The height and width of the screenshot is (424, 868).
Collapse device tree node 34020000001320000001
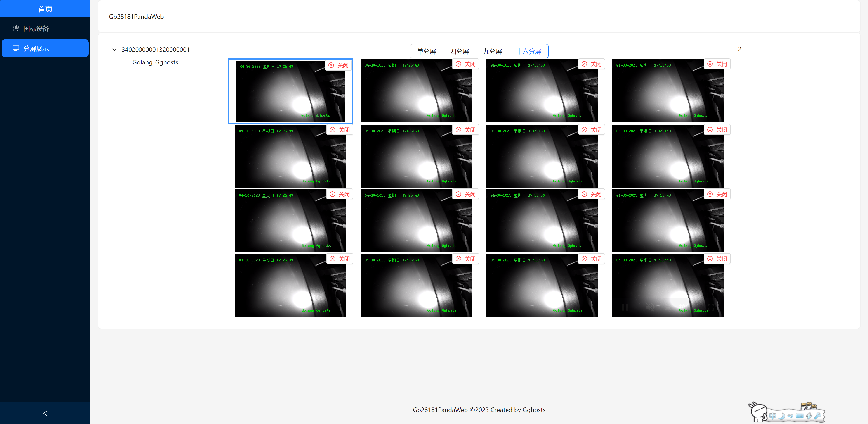click(114, 50)
